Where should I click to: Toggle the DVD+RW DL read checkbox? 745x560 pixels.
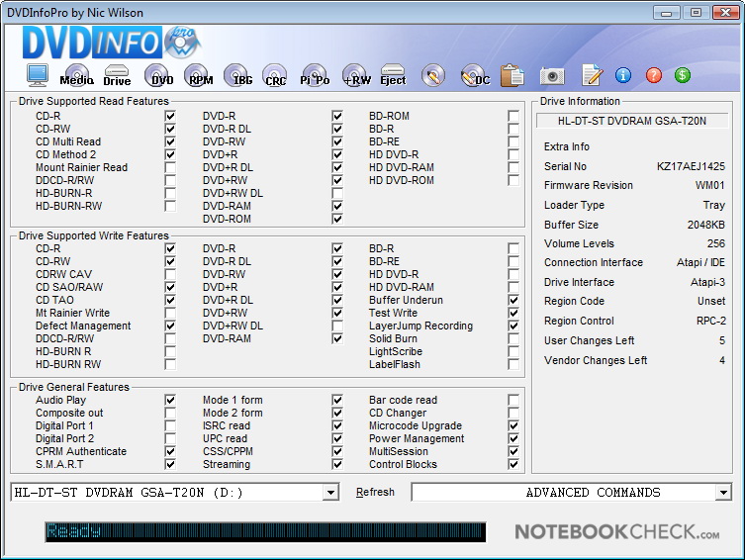coord(337,193)
